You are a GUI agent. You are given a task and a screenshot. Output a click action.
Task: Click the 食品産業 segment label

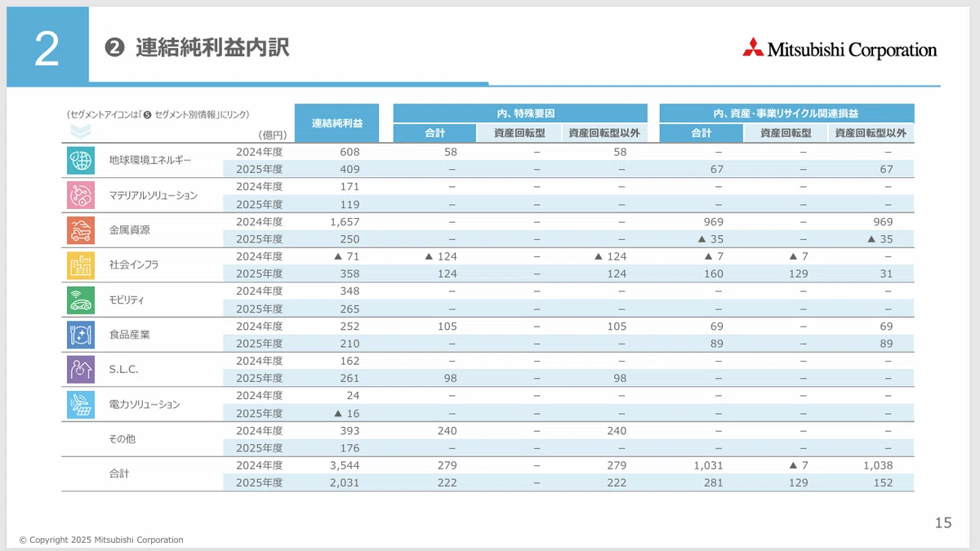coord(130,335)
